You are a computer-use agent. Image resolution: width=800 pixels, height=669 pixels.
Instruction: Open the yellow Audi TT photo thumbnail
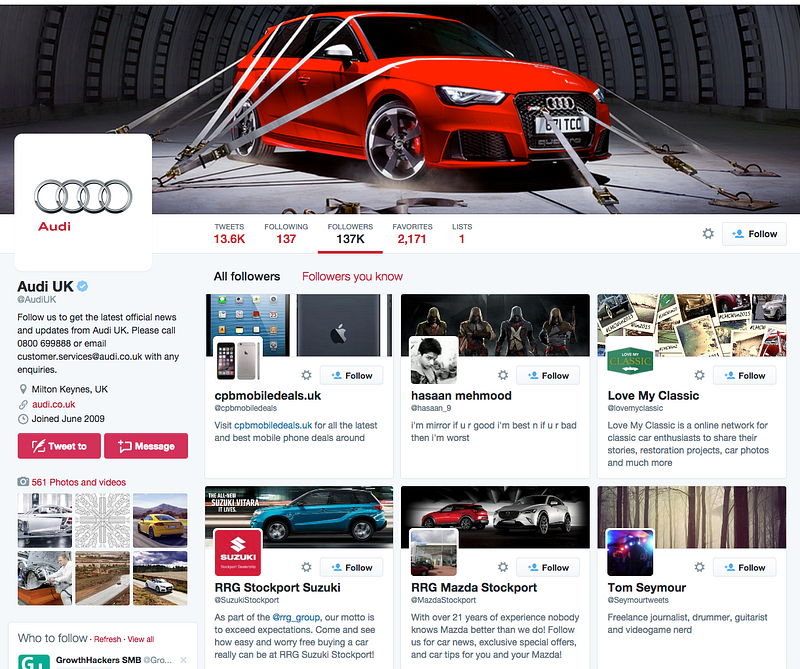[x=160, y=521]
